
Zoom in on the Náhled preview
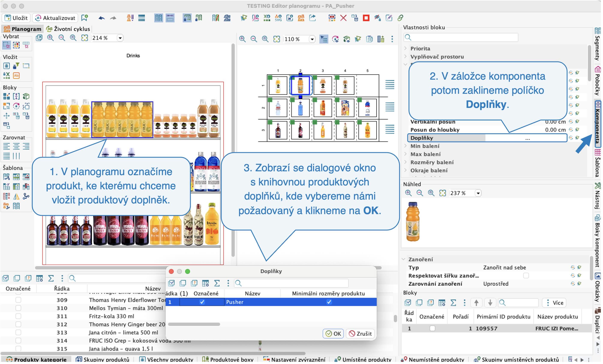408,193
